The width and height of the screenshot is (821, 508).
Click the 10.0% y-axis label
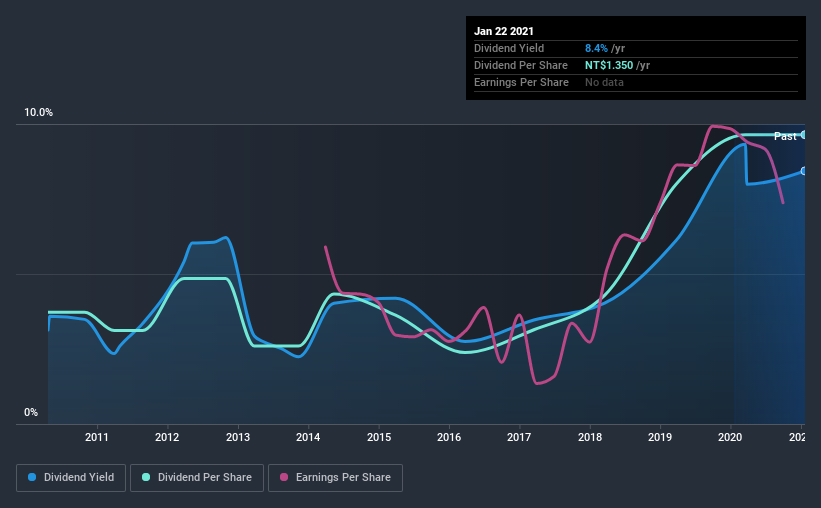pos(38,113)
